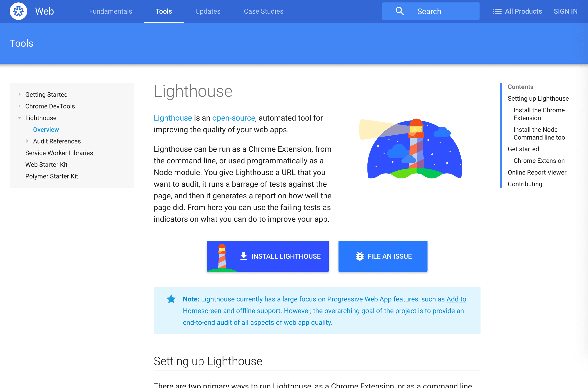The height and width of the screenshot is (388, 588).
Task: Click the SIGN IN menu item
Action: pyautogui.click(x=566, y=11)
